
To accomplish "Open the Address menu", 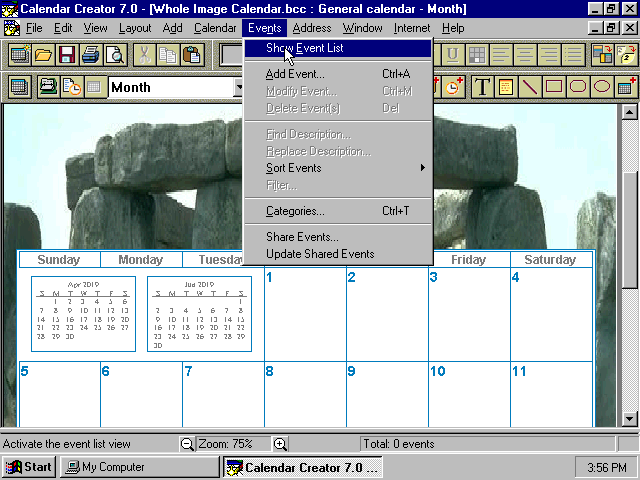I will tap(312, 28).
